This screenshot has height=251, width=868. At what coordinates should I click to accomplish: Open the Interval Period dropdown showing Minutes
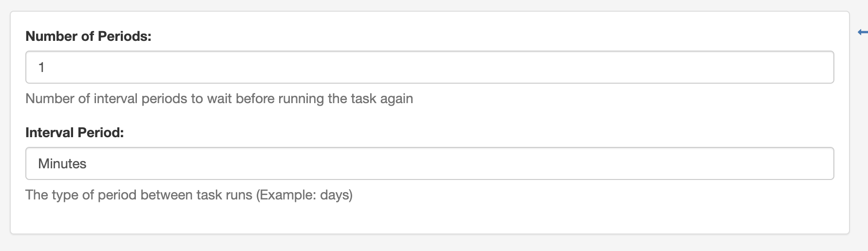click(x=430, y=163)
